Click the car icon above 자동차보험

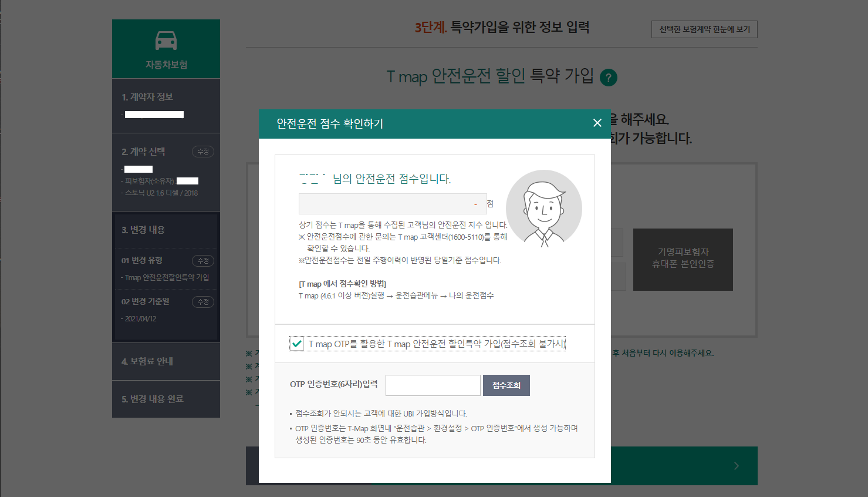pyautogui.click(x=166, y=41)
